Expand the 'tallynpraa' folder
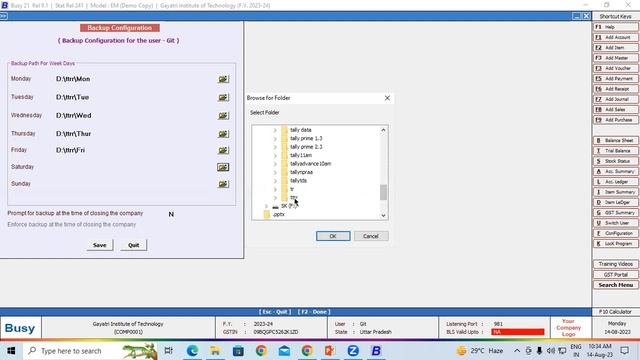Image resolution: width=640 pixels, height=360 pixels. point(275,172)
